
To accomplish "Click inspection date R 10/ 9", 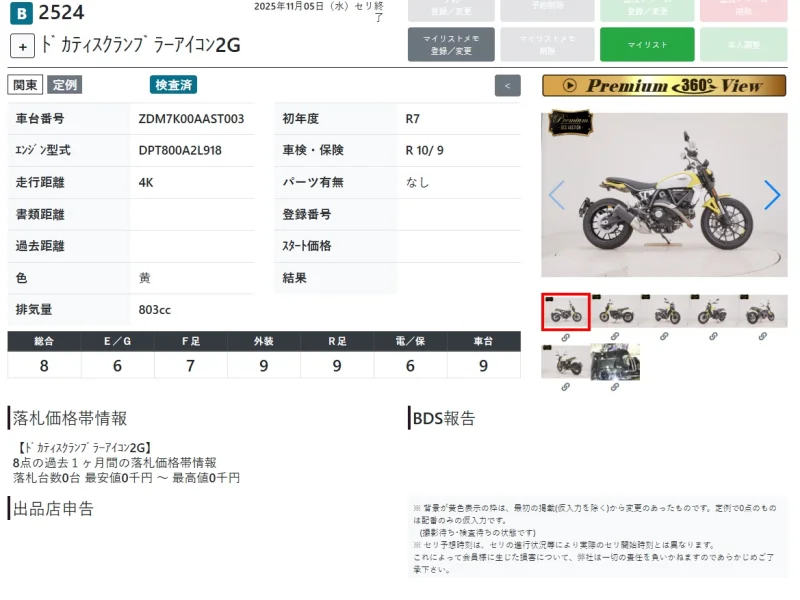I will pos(424,151).
